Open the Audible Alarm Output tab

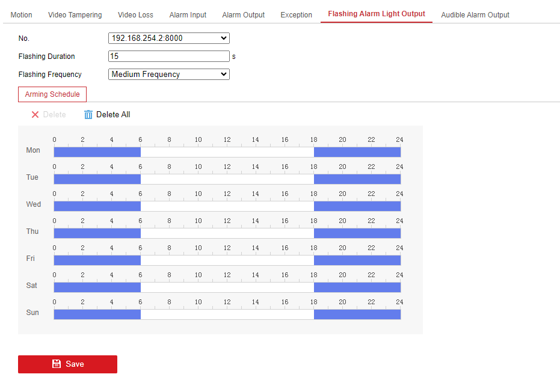[475, 15]
